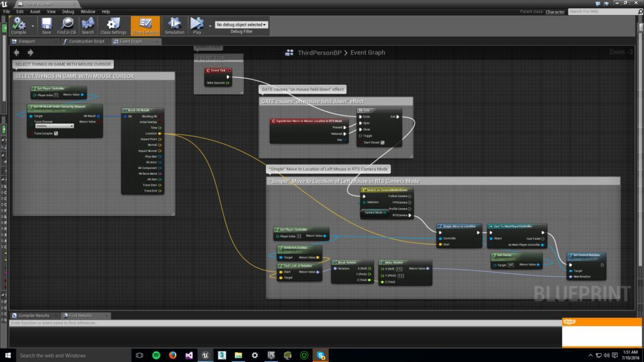
Task: Click the volume icon in system tray
Action: (607, 356)
